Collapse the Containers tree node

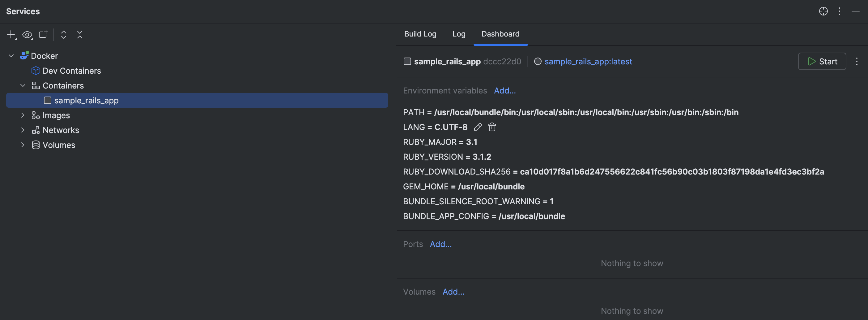click(x=23, y=85)
